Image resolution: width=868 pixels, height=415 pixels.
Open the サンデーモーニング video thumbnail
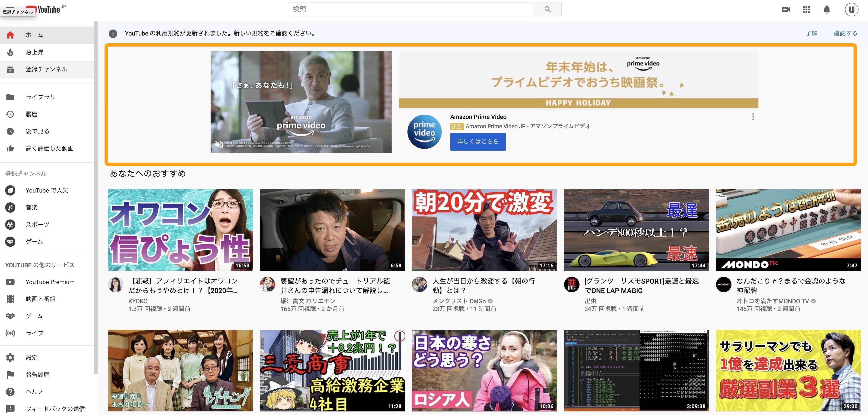click(180, 371)
